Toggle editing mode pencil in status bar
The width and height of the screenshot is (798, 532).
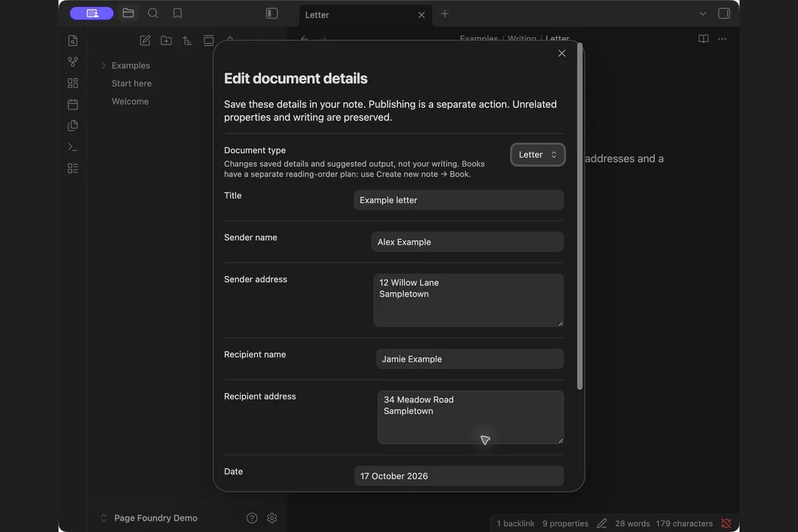602,523
